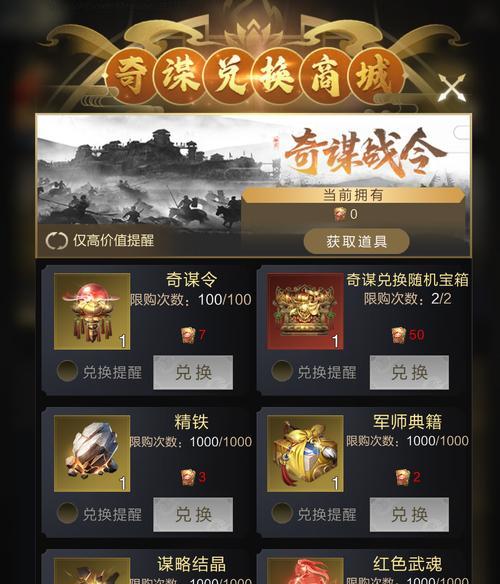
Task: Click 获取道具 button
Action: click(x=357, y=241)
